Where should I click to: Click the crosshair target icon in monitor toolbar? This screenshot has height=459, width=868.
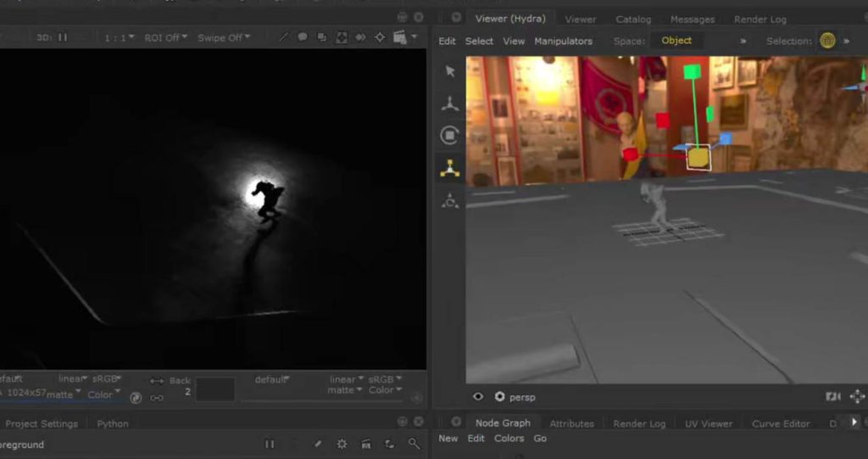coord(379,37)
